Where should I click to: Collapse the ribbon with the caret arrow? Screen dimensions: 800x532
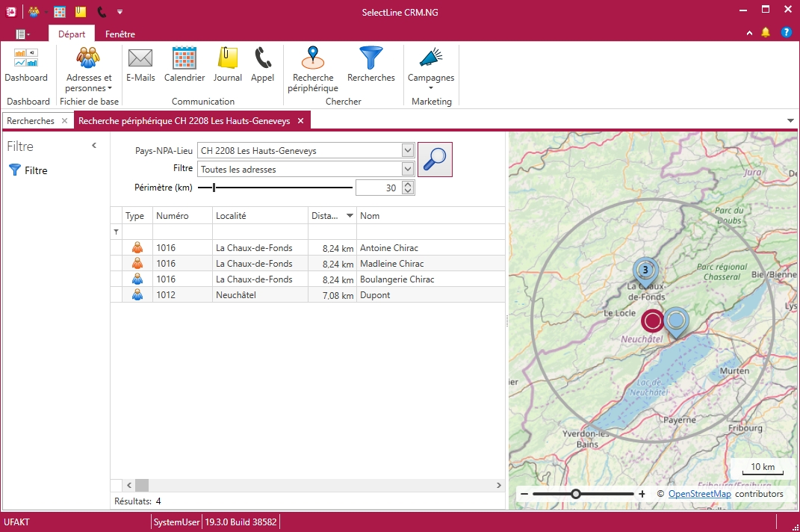(x=749, y=33)
